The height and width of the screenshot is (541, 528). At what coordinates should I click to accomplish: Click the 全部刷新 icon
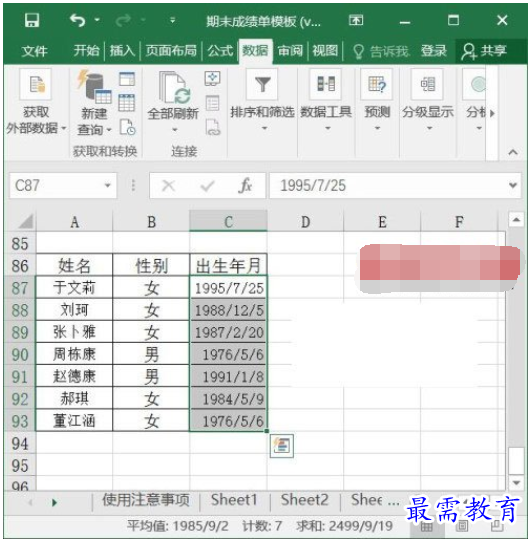(174, 88)
